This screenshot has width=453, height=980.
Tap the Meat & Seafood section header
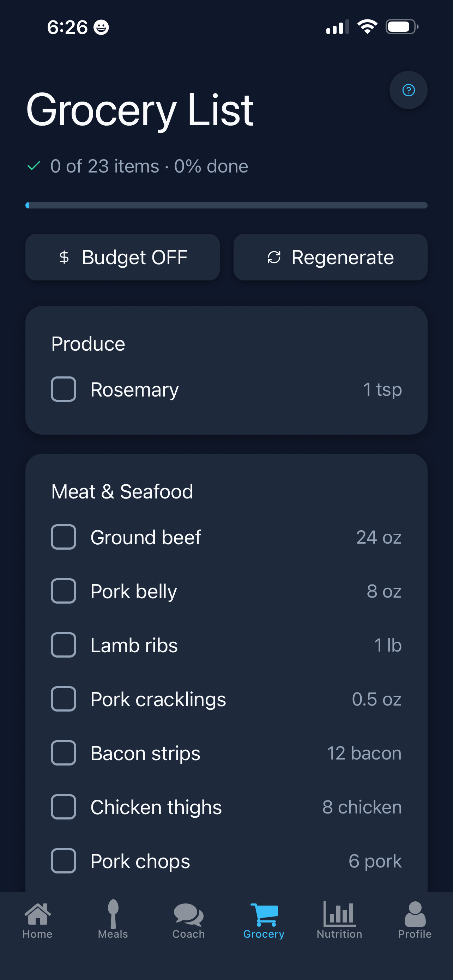coord(122,491)
